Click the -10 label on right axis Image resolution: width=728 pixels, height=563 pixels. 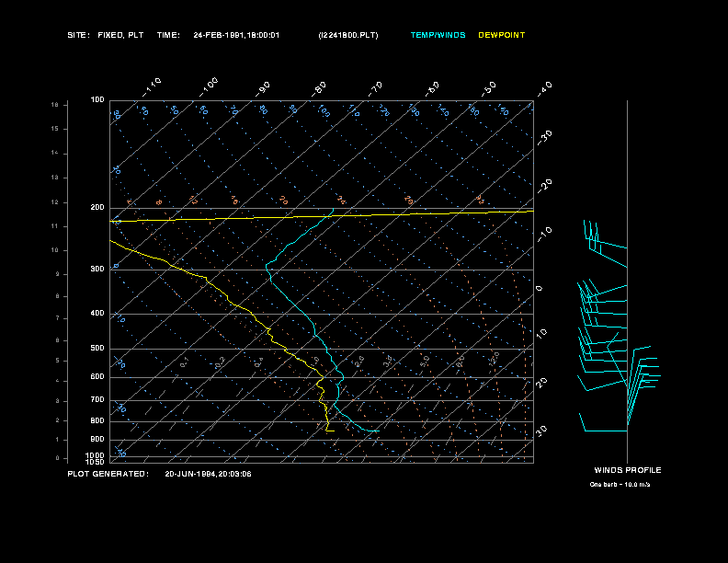coord(544,235)
